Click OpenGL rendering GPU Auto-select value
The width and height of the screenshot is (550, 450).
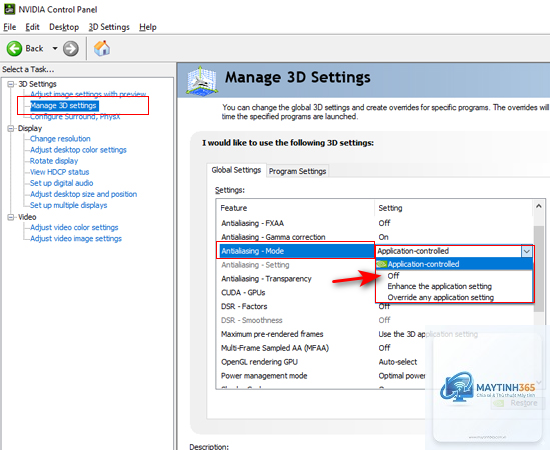[398, 362]
